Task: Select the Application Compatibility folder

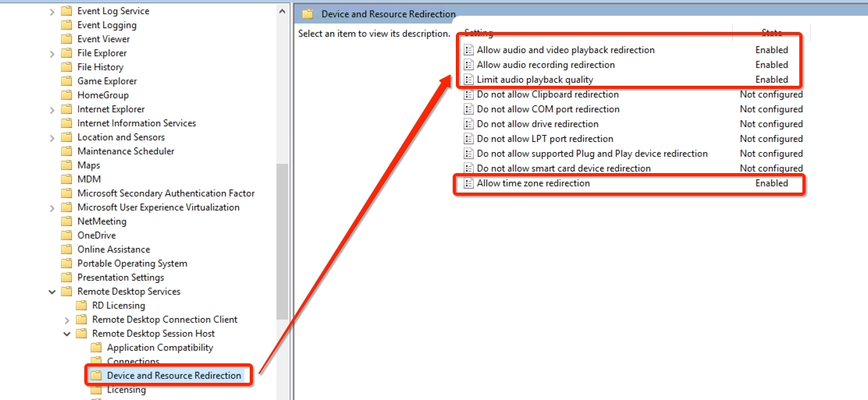Action: coord(159,348)
